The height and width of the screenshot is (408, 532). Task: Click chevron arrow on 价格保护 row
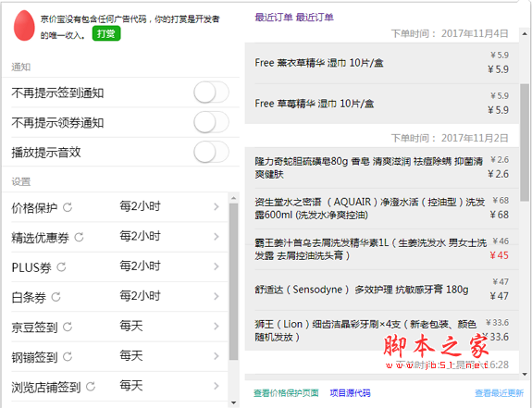tap(217, 206)
